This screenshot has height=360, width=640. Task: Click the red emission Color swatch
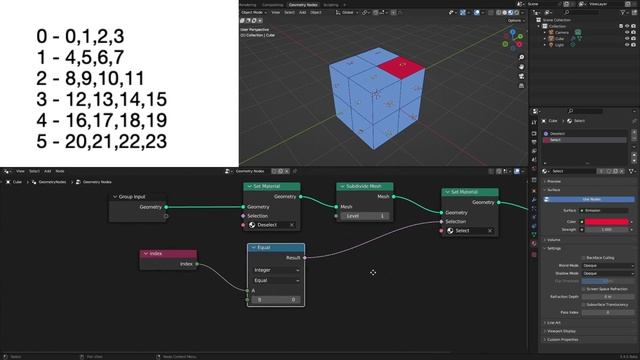[x=607, y=222]
